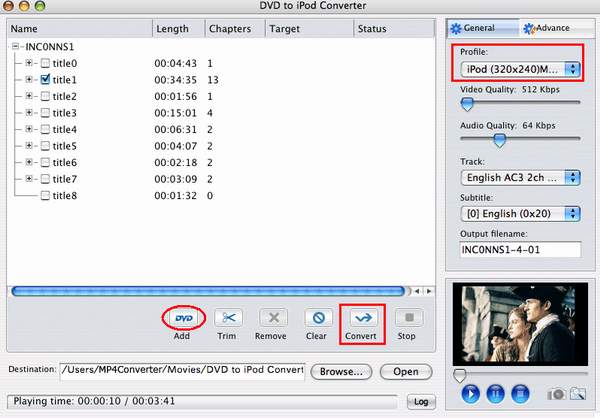Screen dimensions: 600x418
Task: Click the General tab gear icon
Action: [456, 28]
